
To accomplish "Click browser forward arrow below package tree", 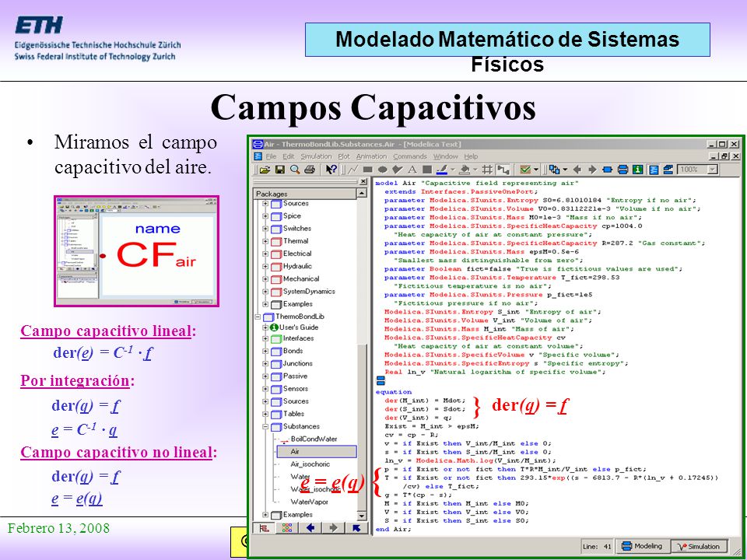I will 333,527.
